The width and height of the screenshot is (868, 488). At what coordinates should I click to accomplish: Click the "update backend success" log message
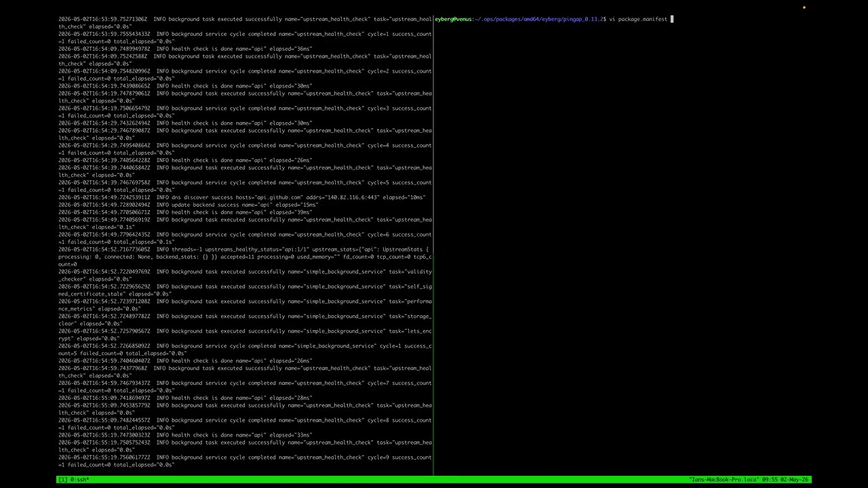point(205,205)
